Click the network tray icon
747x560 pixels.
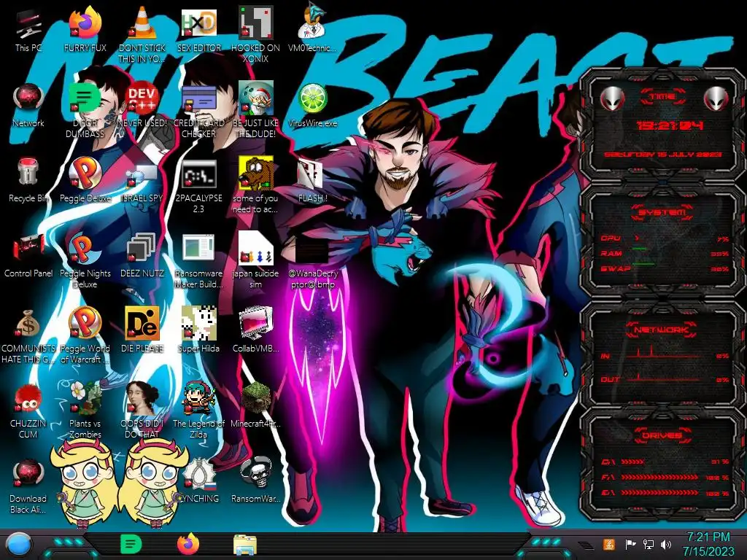[649, 544]
